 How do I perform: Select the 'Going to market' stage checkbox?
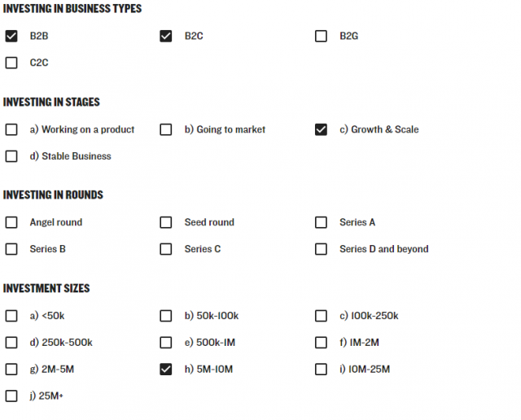(166, 129)
